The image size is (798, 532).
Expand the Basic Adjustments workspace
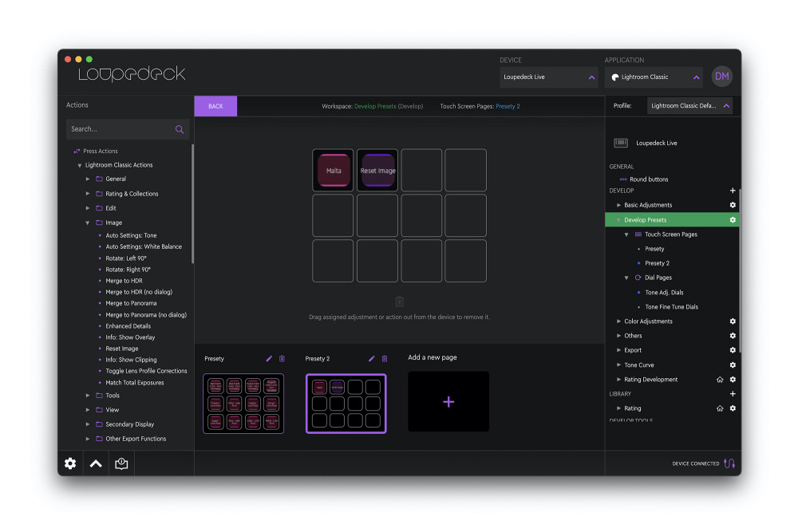point(618,205)
